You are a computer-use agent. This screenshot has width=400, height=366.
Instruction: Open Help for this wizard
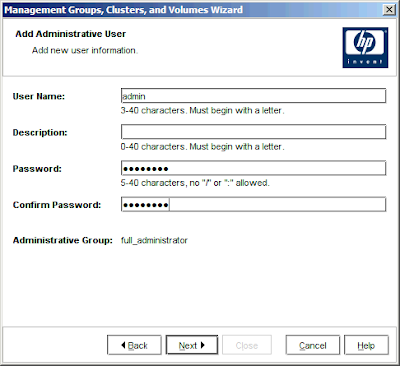click(366, 345)
